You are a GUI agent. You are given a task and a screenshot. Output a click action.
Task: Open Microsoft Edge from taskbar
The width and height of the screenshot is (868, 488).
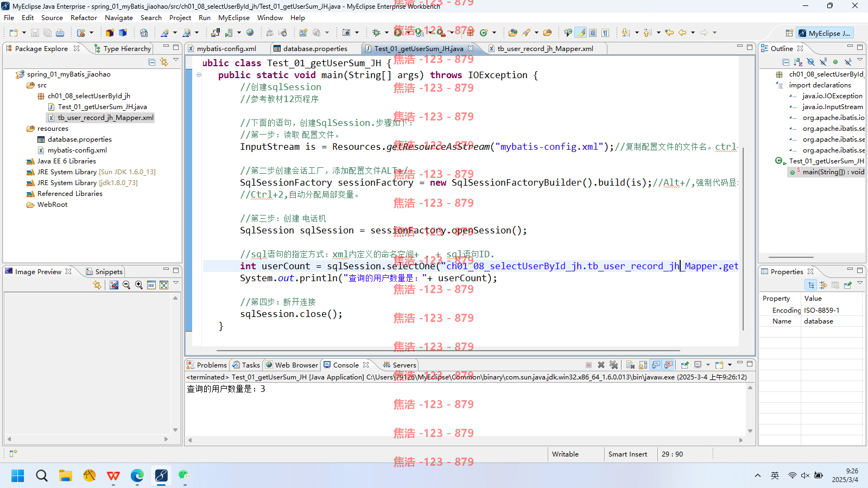tap(137, 476)
